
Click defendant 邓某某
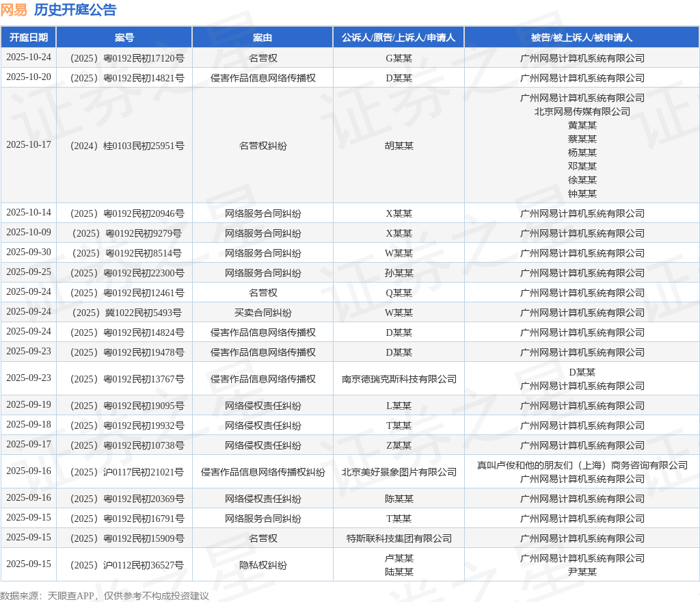click(582, 166)
